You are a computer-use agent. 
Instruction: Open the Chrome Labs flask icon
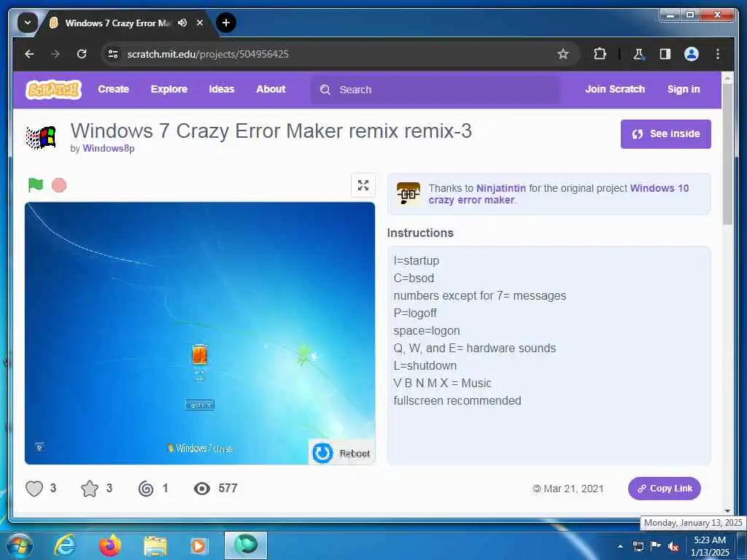point(638,54)
